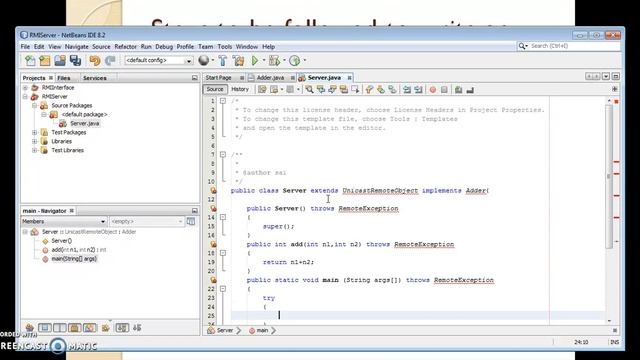Click the Stop Macro Recording icon

[444, 89]
